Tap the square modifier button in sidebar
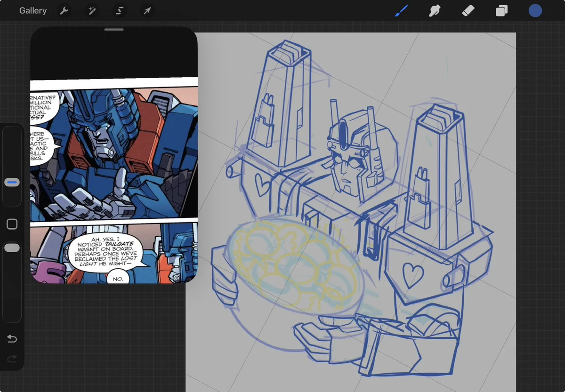The image size is (565, 392). click(x=12, y=224)
